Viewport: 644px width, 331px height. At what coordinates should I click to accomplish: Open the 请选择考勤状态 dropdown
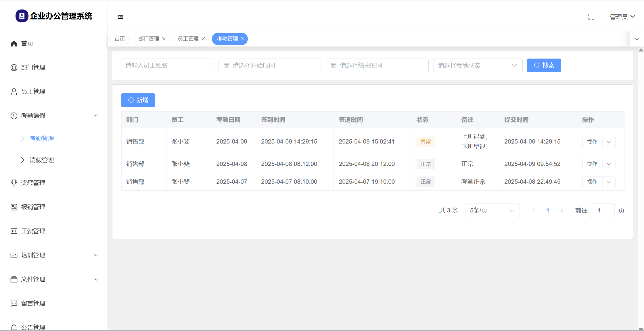pyautogui.click(x=477, y=65)
